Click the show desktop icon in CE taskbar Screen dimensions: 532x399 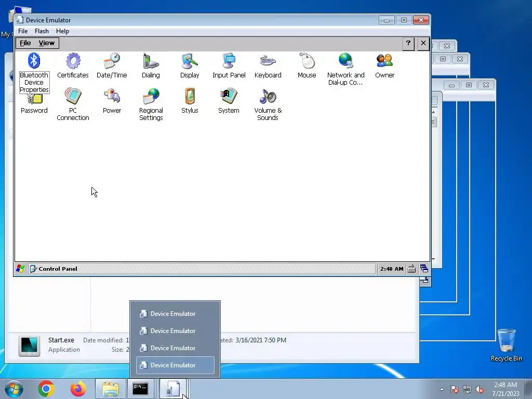click(x=424, y=269)
